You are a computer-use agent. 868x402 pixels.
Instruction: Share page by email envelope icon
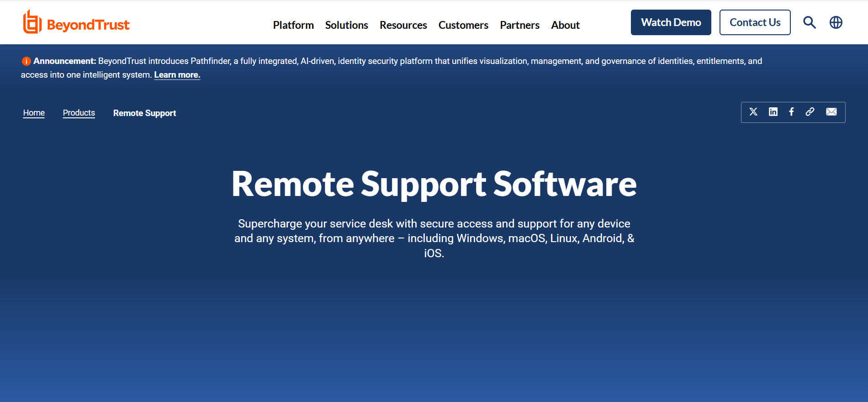(x=831, y=112)
